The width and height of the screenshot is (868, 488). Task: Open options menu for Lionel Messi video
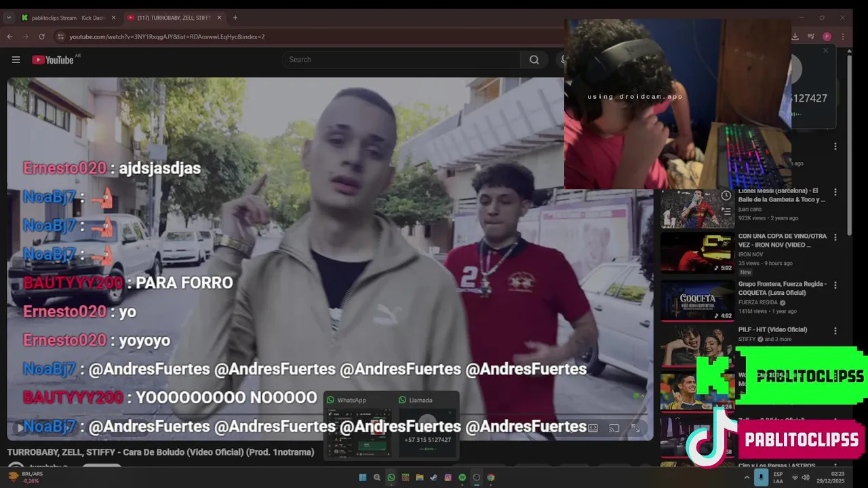(835, 192)
